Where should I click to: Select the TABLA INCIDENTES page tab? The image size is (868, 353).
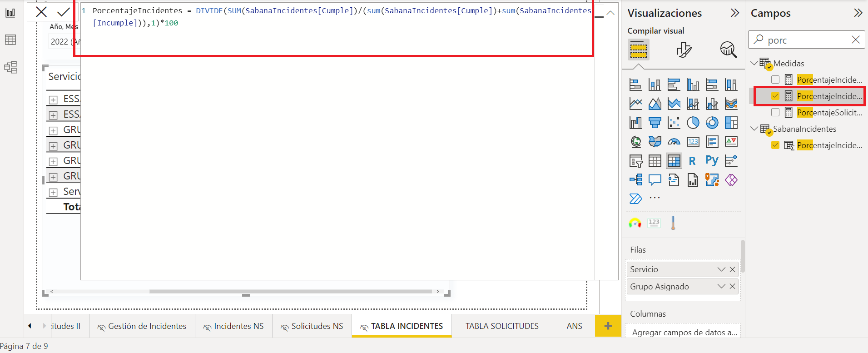pyautogui.click(x=402, y=326)
